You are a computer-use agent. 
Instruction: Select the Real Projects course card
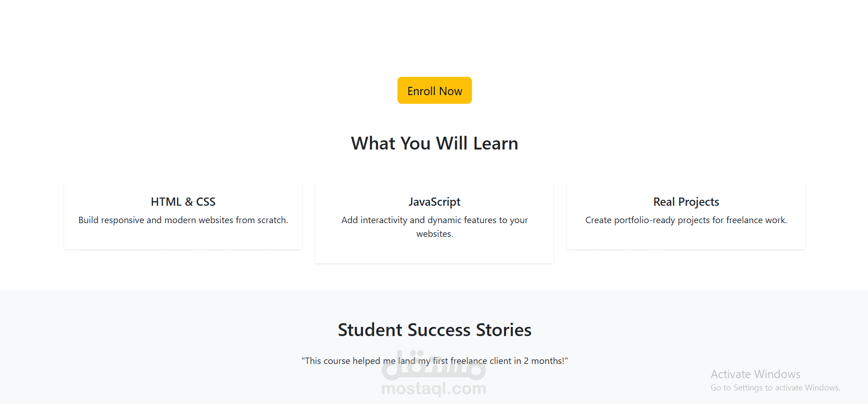[686, 214]
